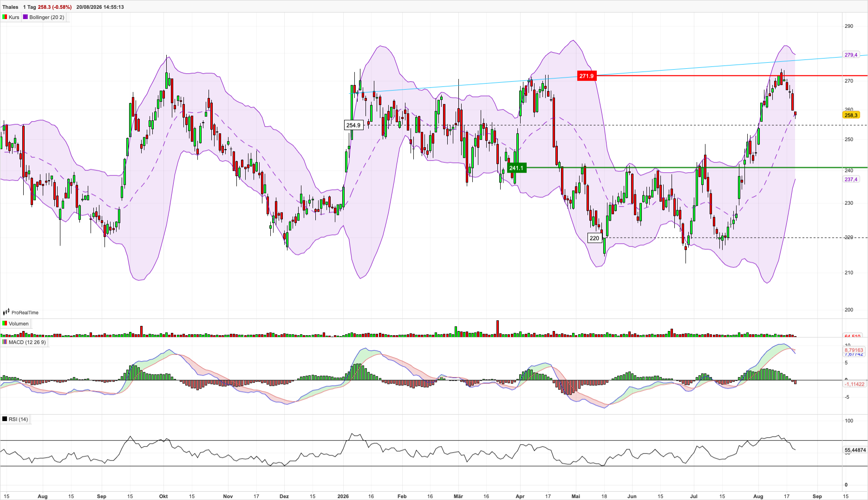Screen dimensions: 868x500
Task: Click the "290" price axis label
Action: click(849, 26)
